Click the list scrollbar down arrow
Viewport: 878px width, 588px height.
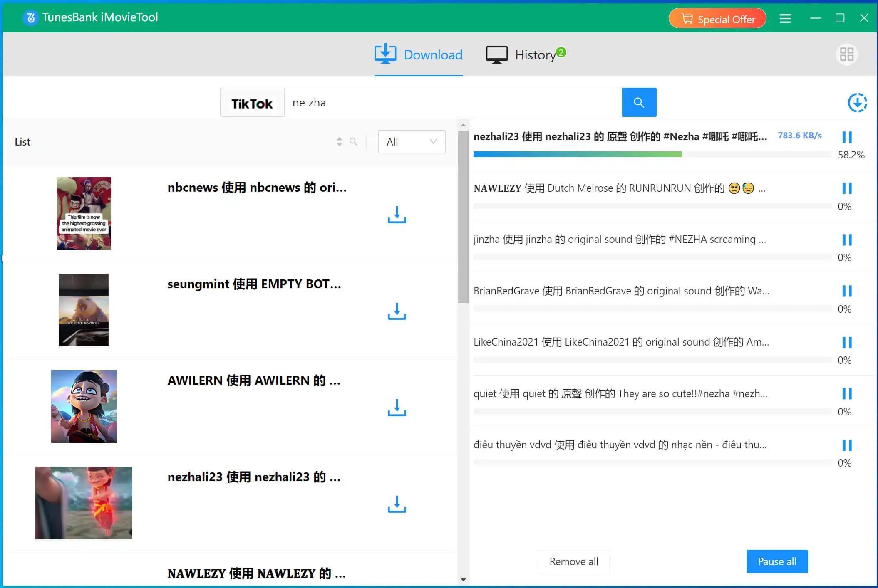(463, 580)
